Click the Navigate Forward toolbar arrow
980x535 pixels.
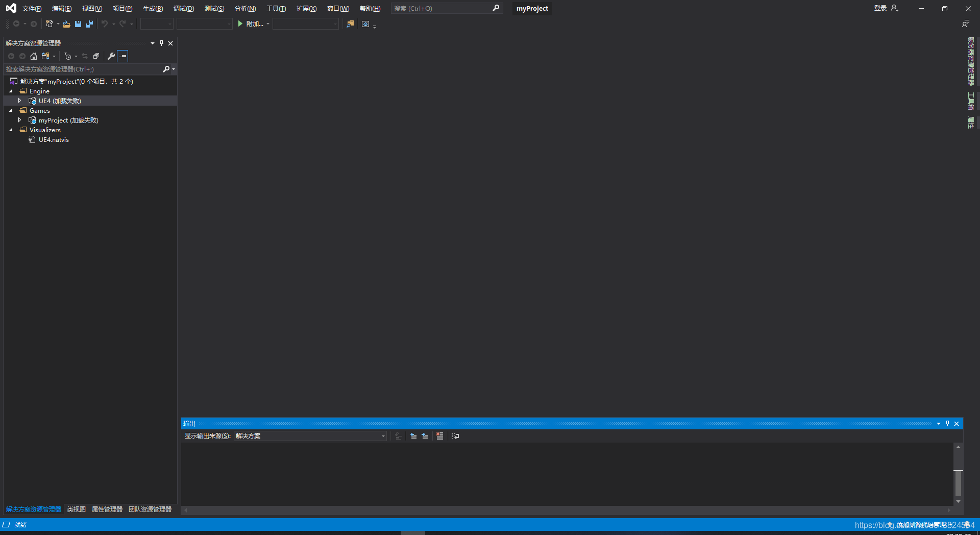point(34,24)
